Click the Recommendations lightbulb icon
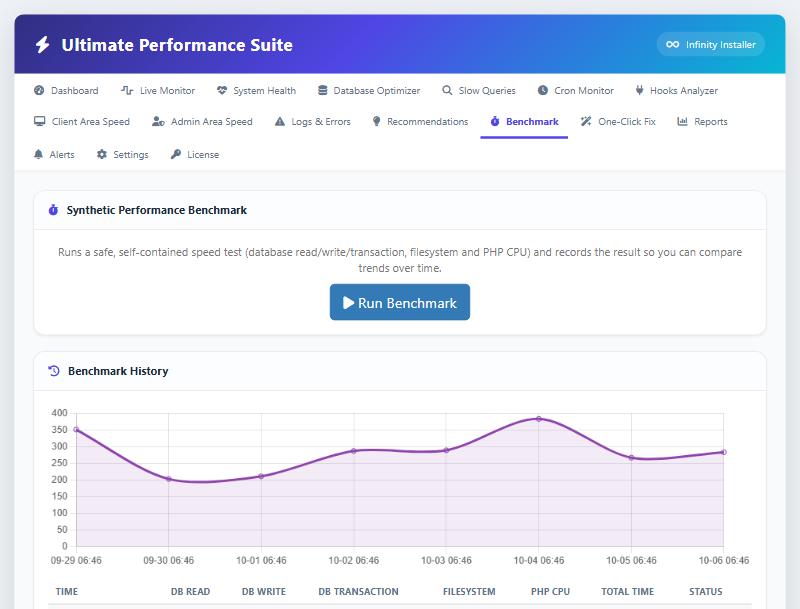Image resolution: width=800 pixels, height=609 pixels. pyautogui.click(x=377, y=121)
